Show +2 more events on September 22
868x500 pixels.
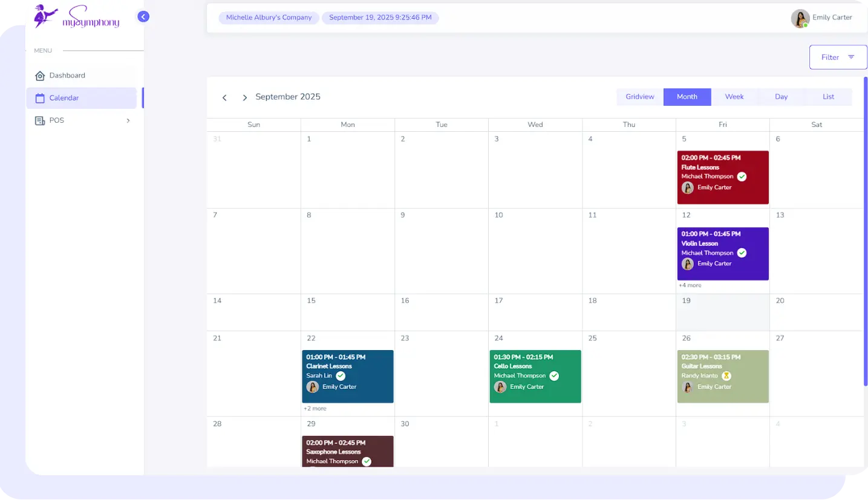pyautogui.click(x=315, y=409)
